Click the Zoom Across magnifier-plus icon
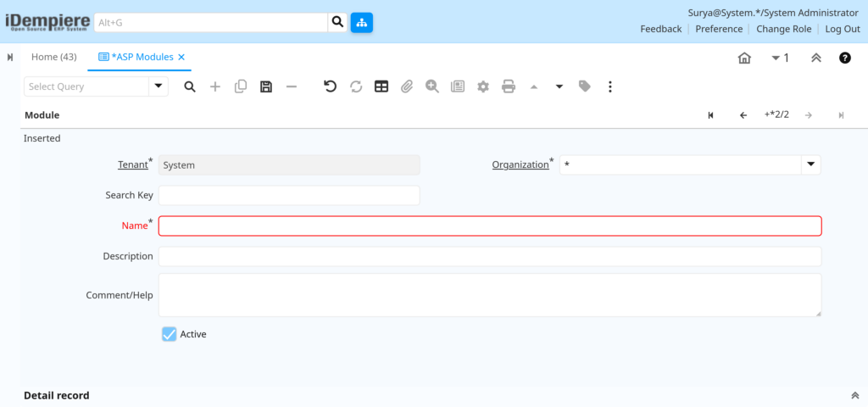The width and height of the screenshot is (868, 407). tap(432, 86)
